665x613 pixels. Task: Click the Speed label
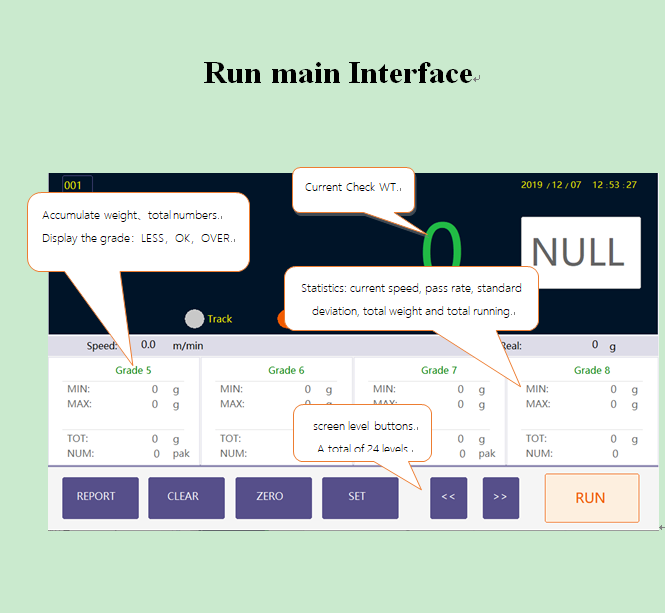tap(102, 346)
